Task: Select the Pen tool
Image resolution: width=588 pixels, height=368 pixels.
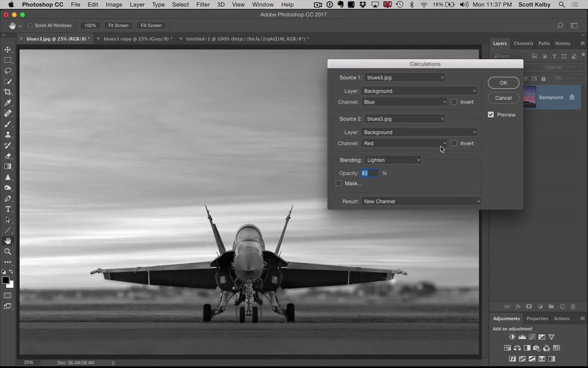Action: click(8, 199)
